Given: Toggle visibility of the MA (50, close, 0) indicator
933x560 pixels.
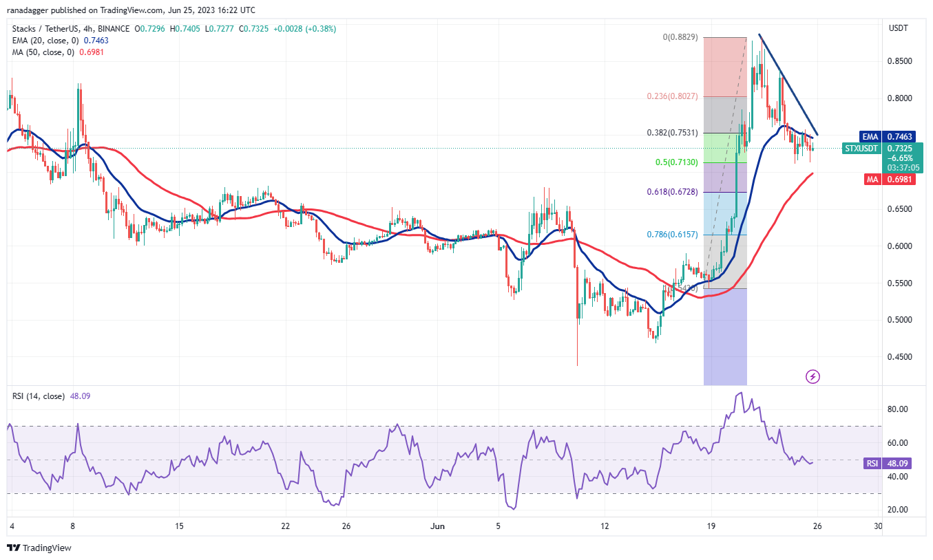Looking at the screenshot, I should click(x=41, y=52).
